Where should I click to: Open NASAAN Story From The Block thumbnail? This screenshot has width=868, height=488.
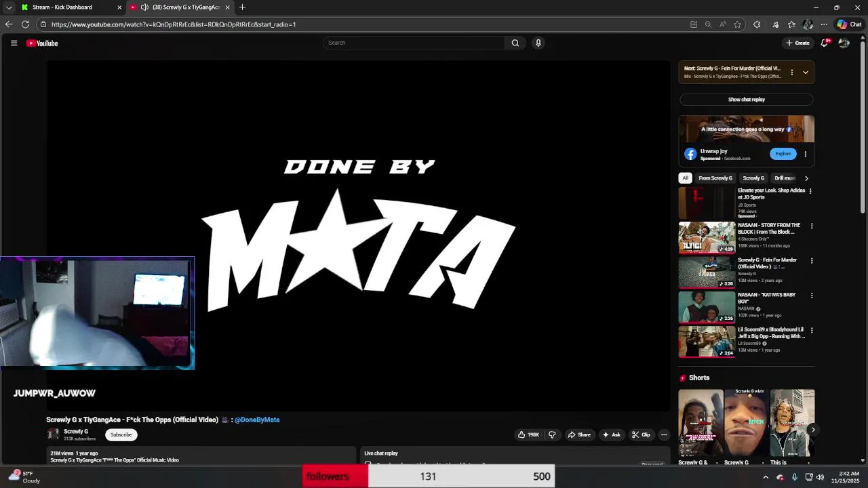point(707,237)
